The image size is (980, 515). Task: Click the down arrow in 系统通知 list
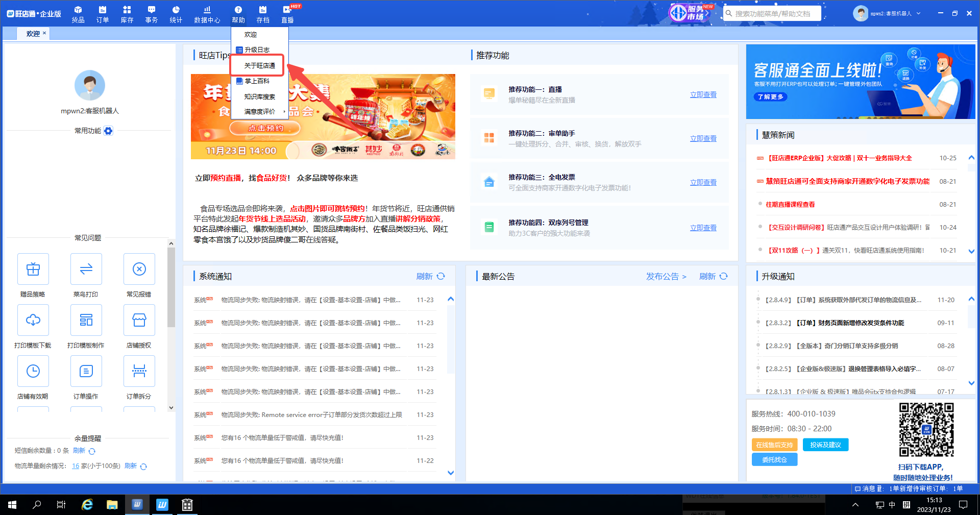pos(451,473)
